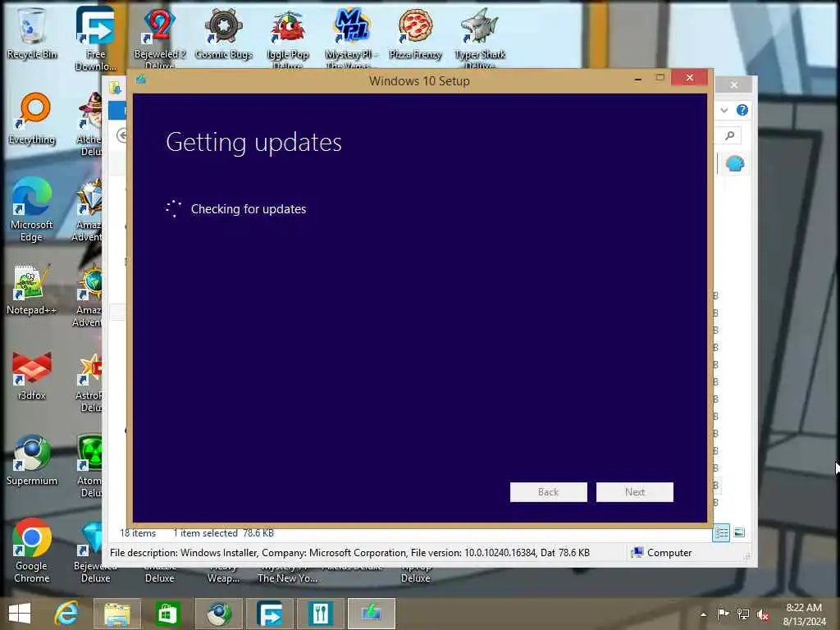Open Google Chrome desktop shortcut
The width and height of the screenshot is (840, 630).
32,550
